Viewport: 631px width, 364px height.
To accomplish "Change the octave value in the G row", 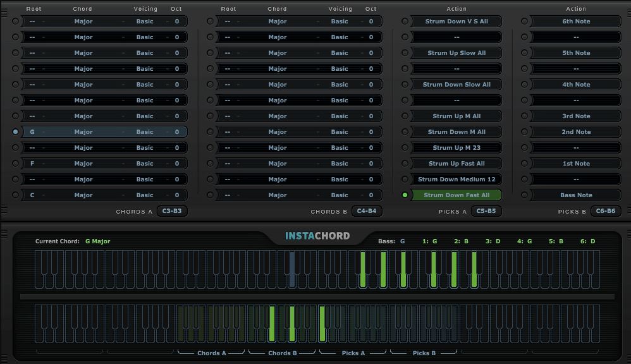I will tap(176, 132).
